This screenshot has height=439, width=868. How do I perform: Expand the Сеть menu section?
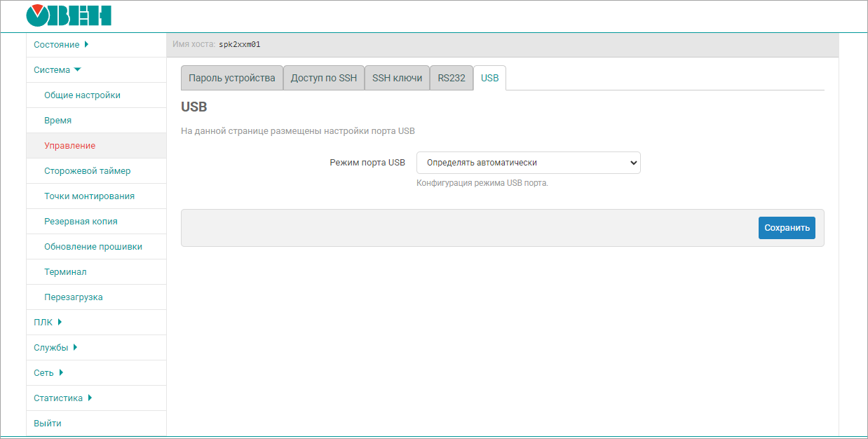click(48, 373)
